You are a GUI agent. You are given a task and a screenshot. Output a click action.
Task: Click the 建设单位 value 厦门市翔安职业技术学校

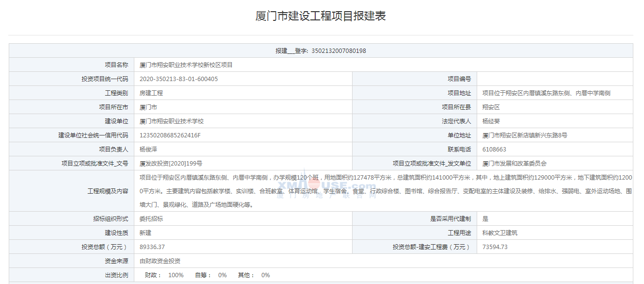click(x=172, y=121)
